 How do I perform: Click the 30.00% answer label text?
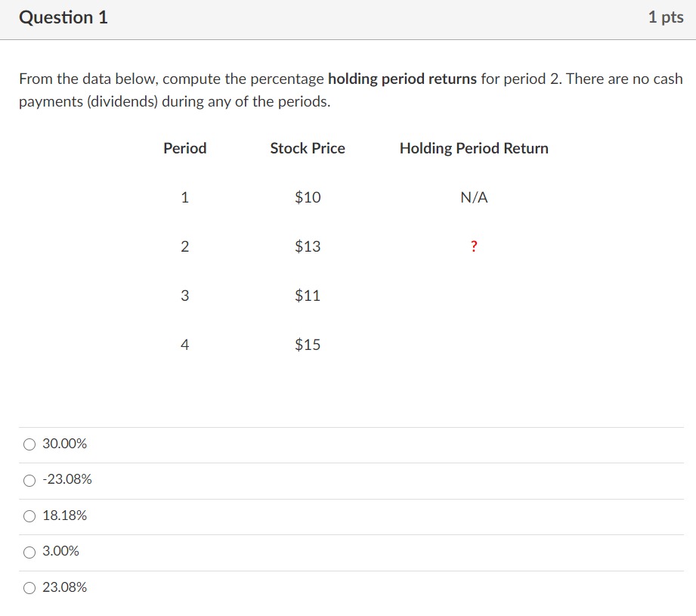65,444
